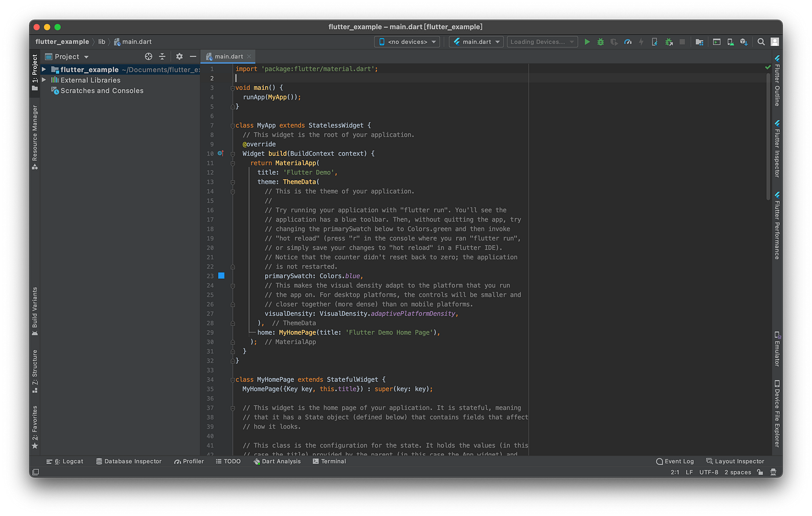Toggle the Flutter Inspector side panel
This screenshot has width=812, height=516.
(777, 149)
